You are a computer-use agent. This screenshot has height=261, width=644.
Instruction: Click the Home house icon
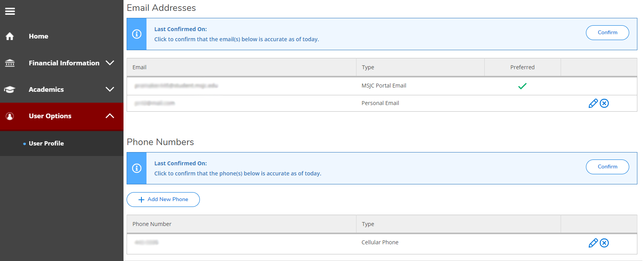click(x=10, y=36)
